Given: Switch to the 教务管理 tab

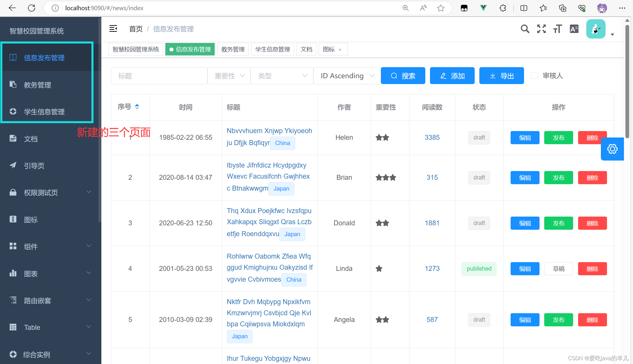Looking at the screenshot, I should tap(233, 49).
